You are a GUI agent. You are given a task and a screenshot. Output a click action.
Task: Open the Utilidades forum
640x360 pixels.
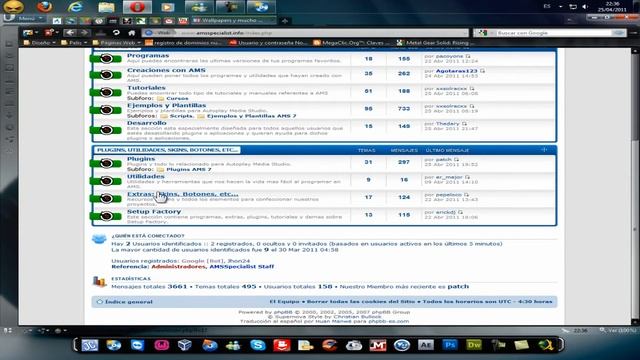[146, 176]
